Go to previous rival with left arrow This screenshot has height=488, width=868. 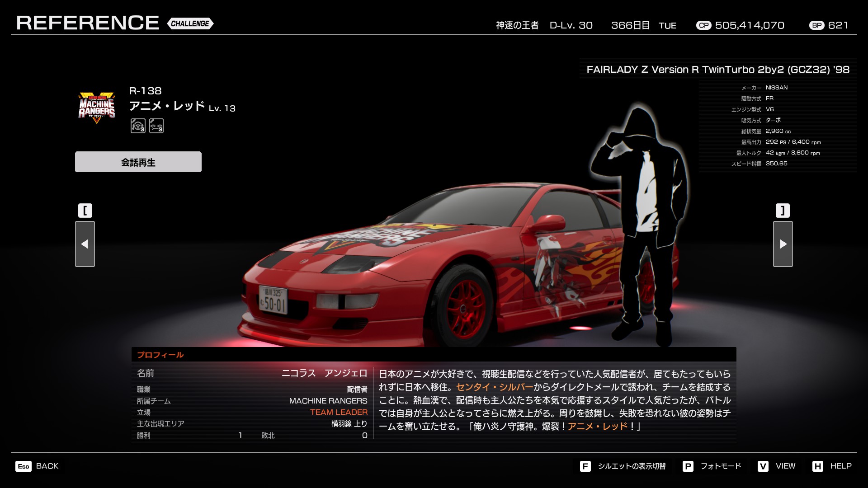click(x=85, y=244)
